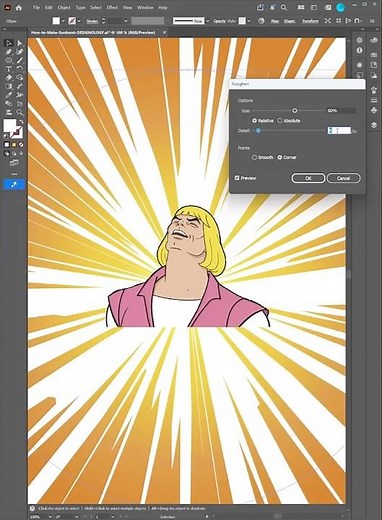This screenshot has height=520, width=382.
Task: Select the Shape Builder tool
Action: [20, 78]
